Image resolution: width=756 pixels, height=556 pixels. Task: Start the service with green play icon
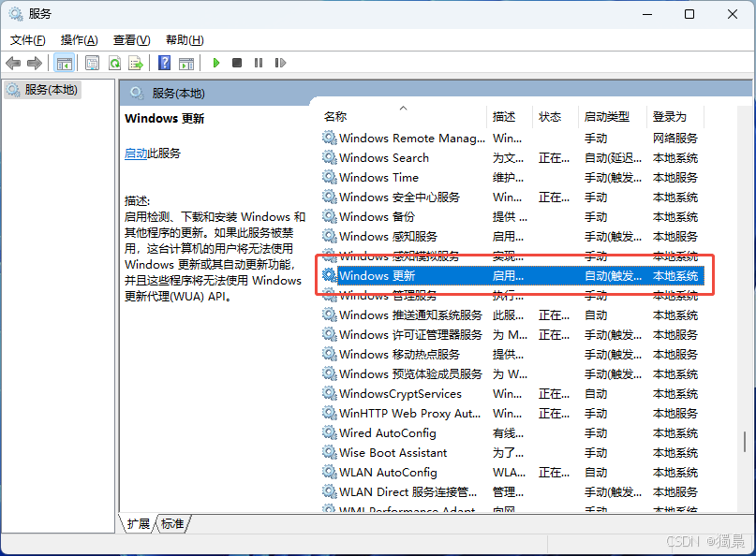pyautogui.click(x=216, y=63)
